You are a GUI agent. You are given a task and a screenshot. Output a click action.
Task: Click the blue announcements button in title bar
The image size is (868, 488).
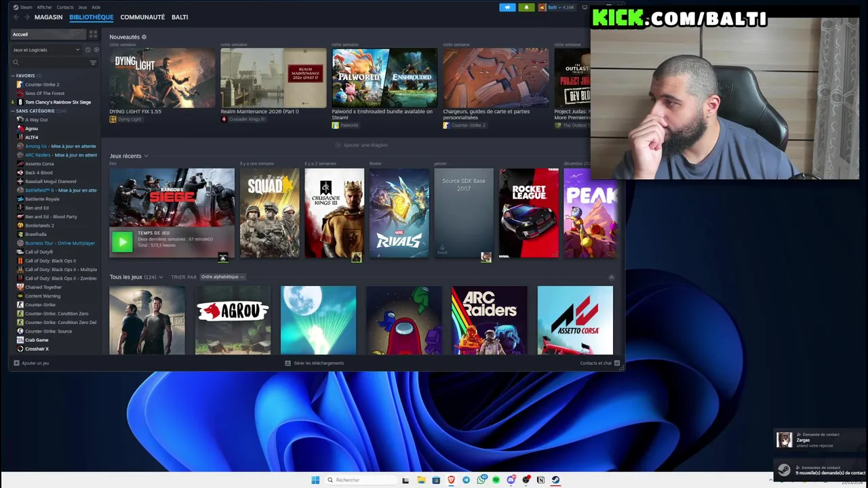[x=507, y=7]
